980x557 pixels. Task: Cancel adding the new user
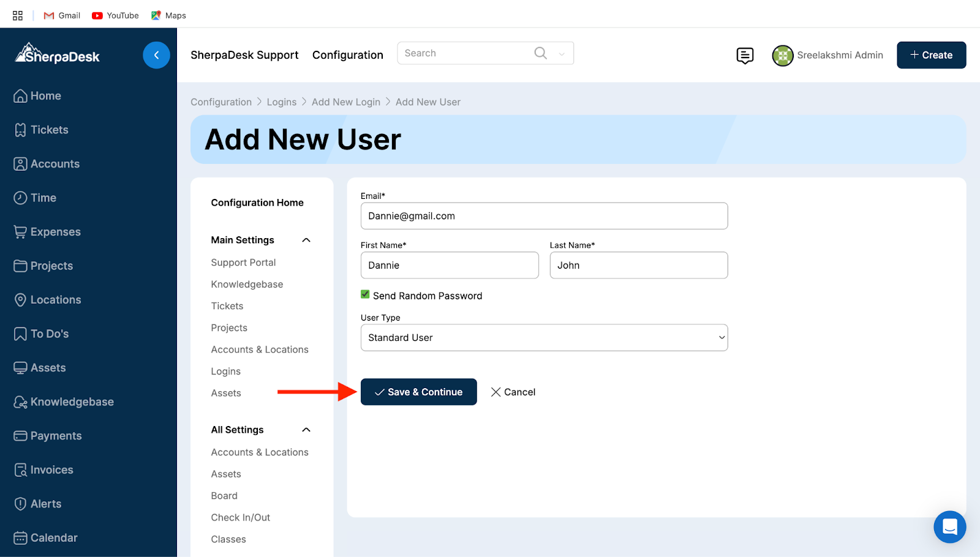pos(513,392)
